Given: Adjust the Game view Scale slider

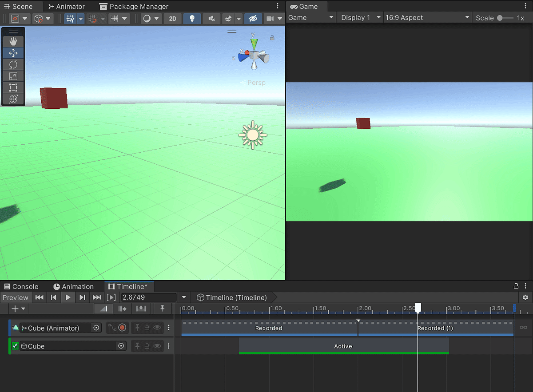Looking at the screenshot, I should tap(505, 18).
